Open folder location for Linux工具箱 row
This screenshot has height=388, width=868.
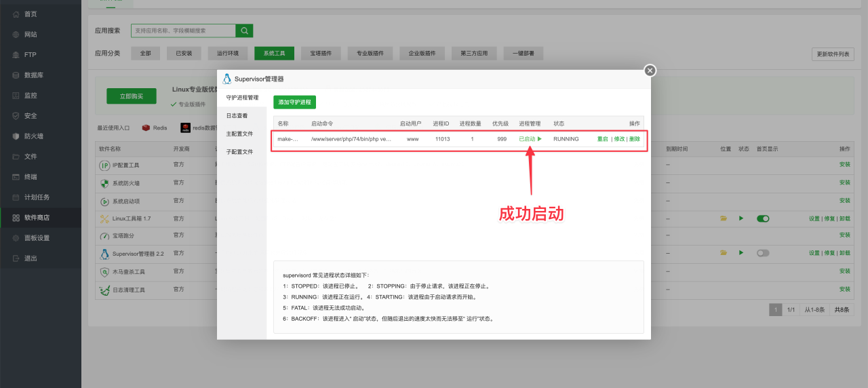coord(724,218)
